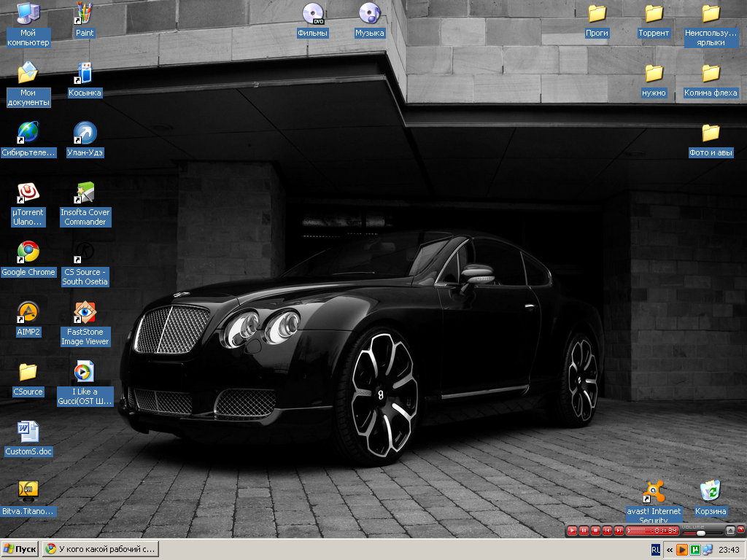Open the Google Chrome desktop shortcut
The height and width of the screenshot is (560, 747).
pos(28,252)
